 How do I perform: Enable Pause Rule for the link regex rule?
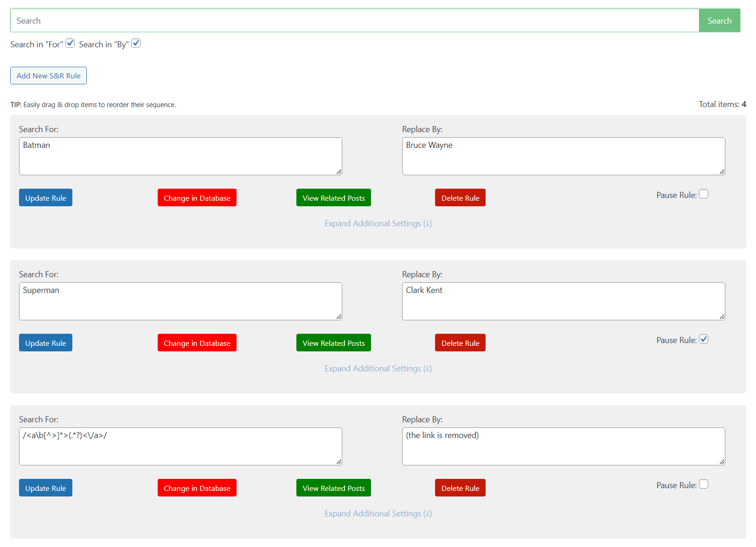point(704,484)
